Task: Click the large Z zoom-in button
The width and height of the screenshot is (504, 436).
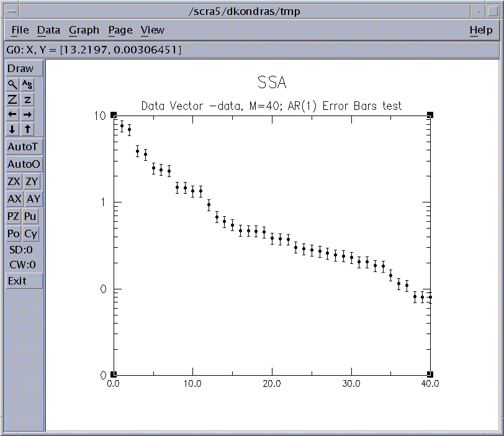Action: (13, 99)
